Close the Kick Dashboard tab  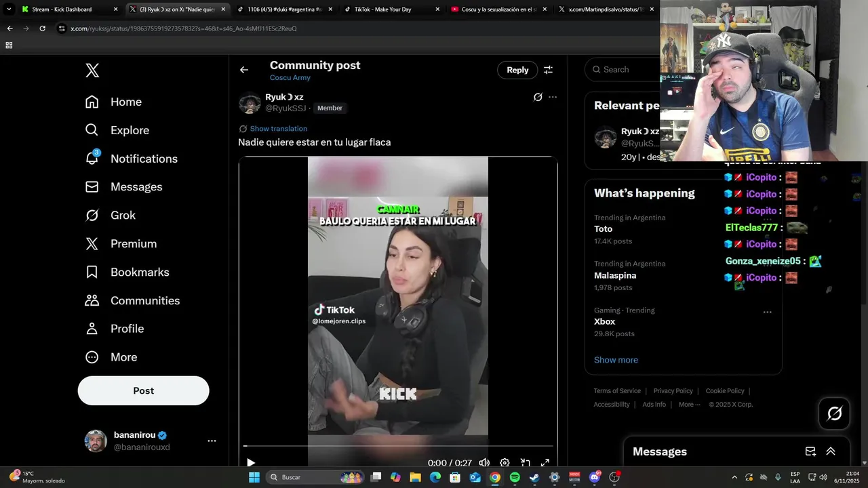[x=115, y=9]
